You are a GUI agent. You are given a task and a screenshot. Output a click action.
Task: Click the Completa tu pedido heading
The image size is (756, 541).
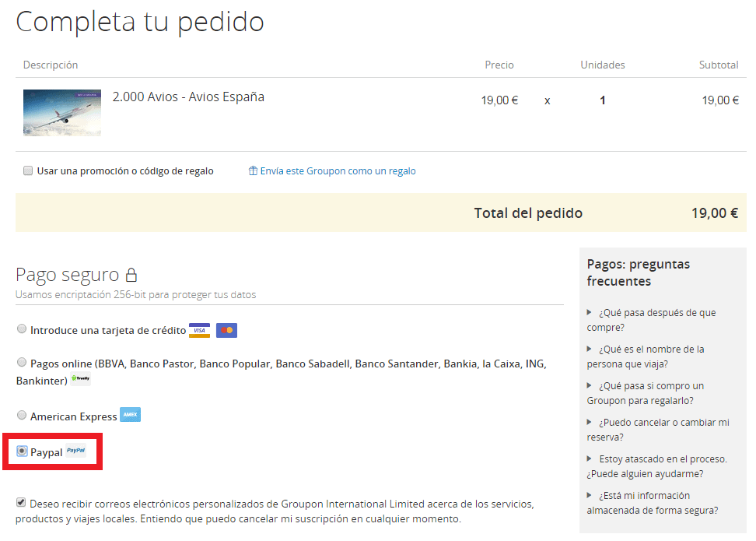point(140,23)
